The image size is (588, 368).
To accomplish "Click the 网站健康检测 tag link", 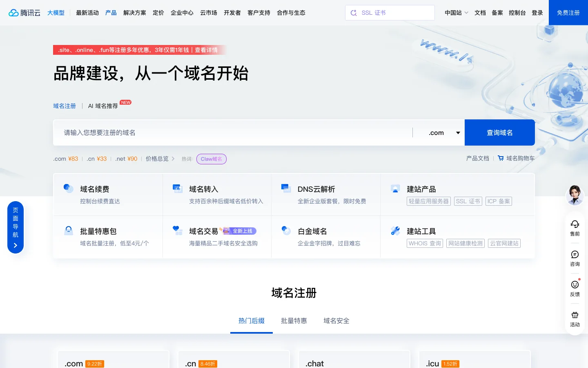I will pos(465,243).
